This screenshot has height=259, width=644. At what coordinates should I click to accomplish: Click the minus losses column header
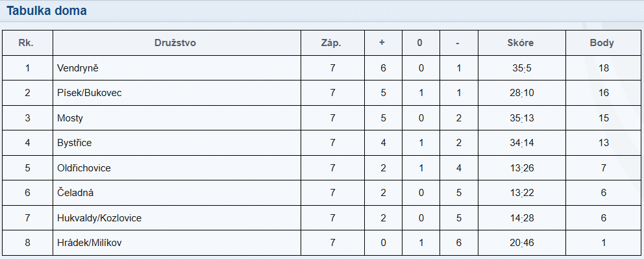(x=458, y=43)
